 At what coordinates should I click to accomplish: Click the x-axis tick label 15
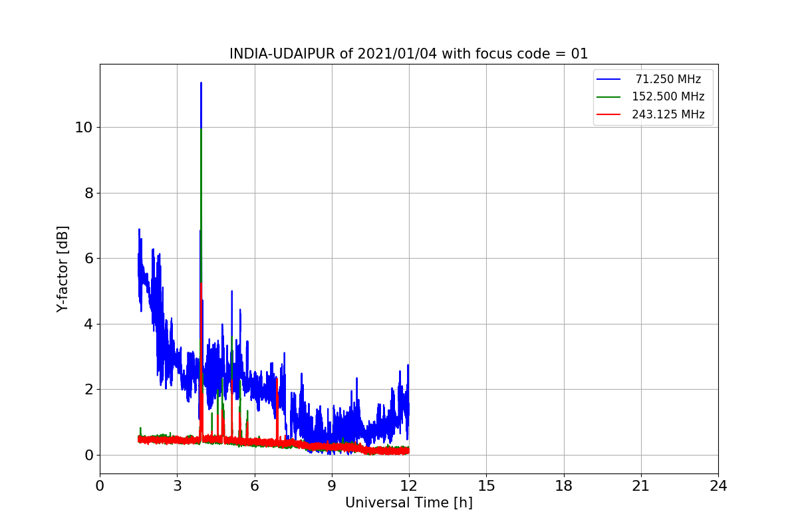(x=486, y=486)
